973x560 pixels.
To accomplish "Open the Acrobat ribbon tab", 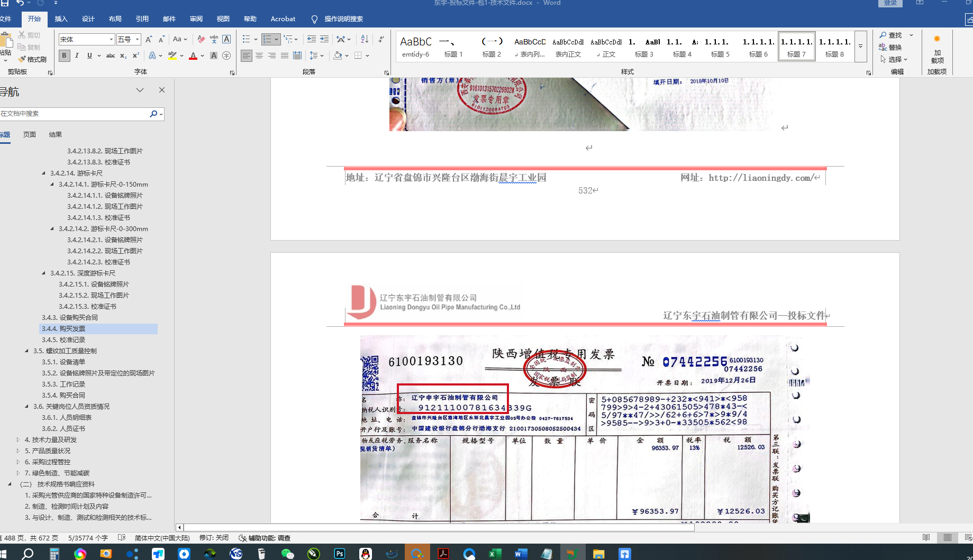I will coord(283,19).
